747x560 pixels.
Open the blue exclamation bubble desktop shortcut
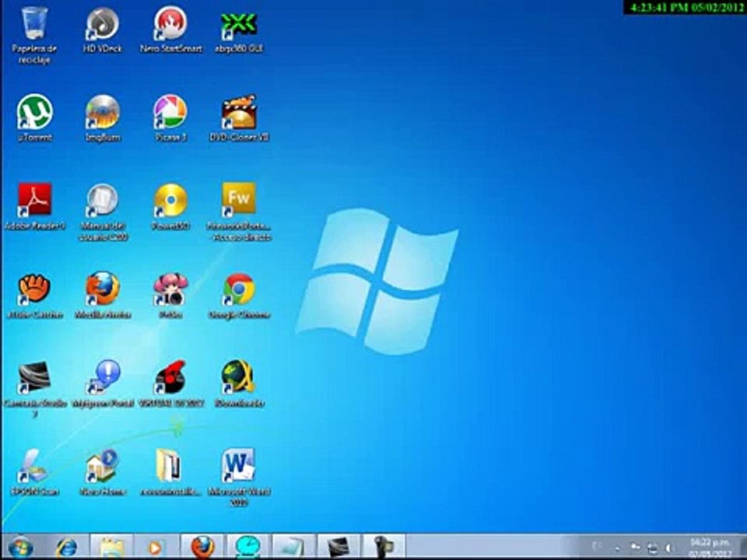click(x=103, y=383)
